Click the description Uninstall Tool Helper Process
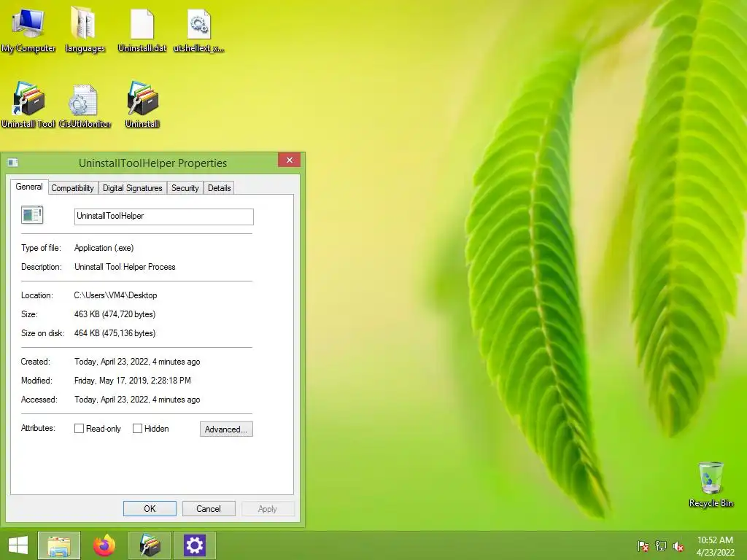The image size is (747, 560). coord(125,267)
